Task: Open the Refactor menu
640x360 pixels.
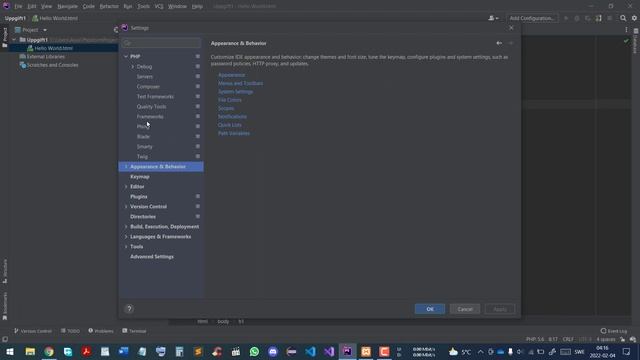Action: click(109, 6)
